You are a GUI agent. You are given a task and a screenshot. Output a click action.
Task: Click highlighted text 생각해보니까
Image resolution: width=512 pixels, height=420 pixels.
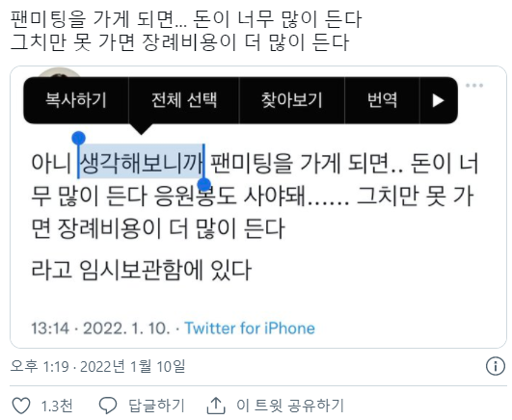coord(141,162)
